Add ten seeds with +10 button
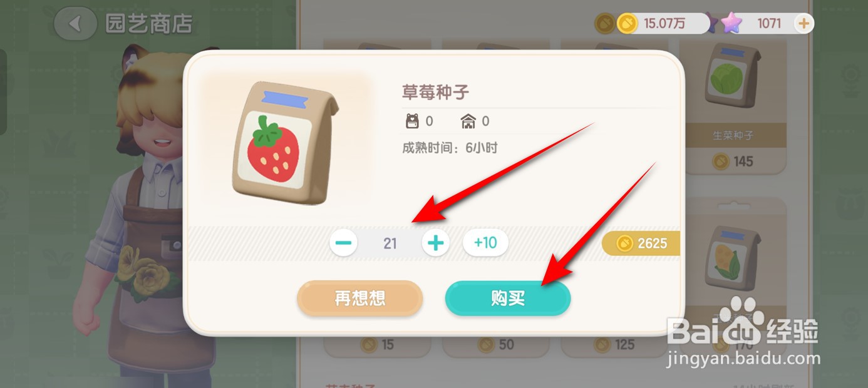Screen dimensions: 868x388 point(485,243)
